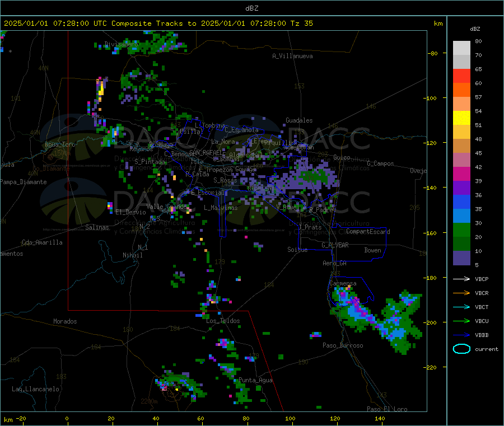
Task: Click the white VBCP arrow legend symbol
Action: coord(461,279)
